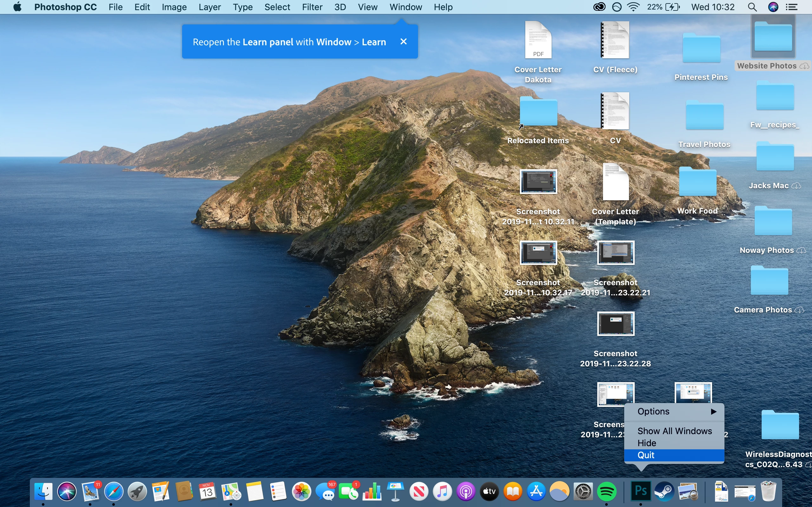Open the Apple menu
The image size is (812, 507).
click(17, 7)
